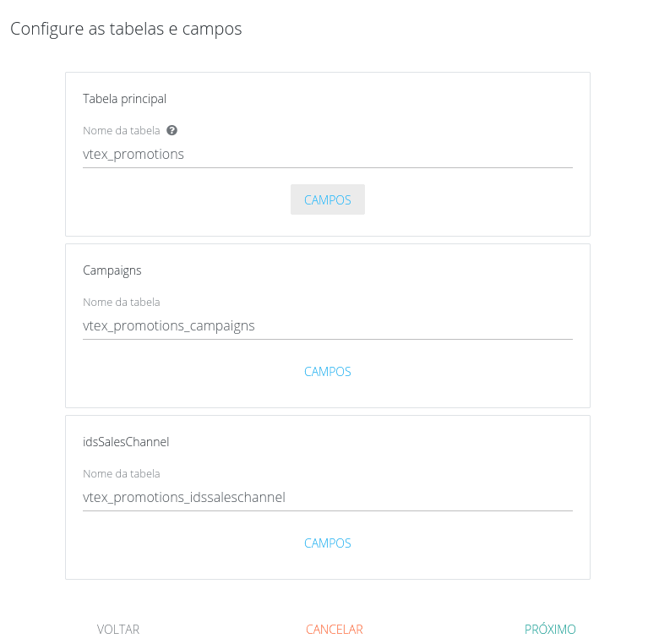This screenshot has width=659, height=644.
Task: Click empty space right of Tabela principal's CAMPOS
Action: click(473, 200)
